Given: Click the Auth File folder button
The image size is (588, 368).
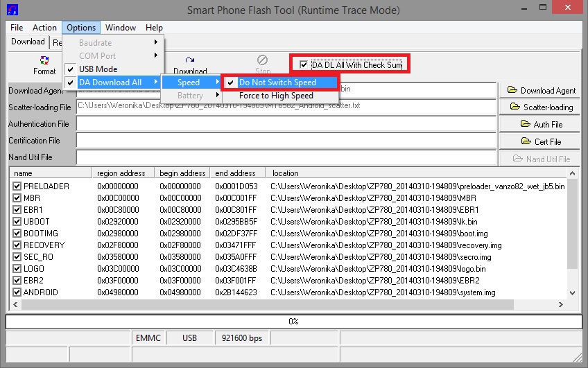Looking at the screenshot, I should [x=541, y=125].
